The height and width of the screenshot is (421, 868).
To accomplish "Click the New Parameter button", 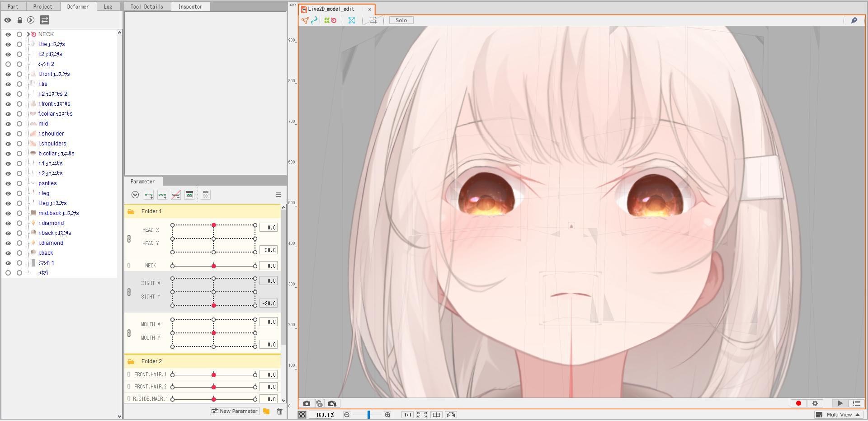I will [x=234, y=411].
